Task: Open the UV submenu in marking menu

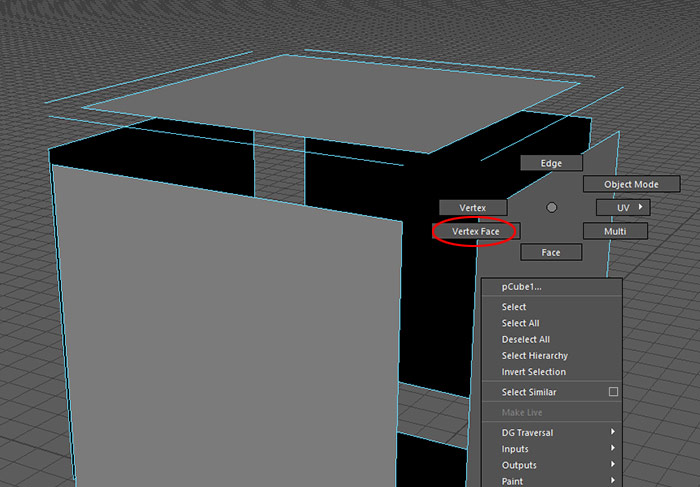Action: pyautogui.click(x=622, y=207)
